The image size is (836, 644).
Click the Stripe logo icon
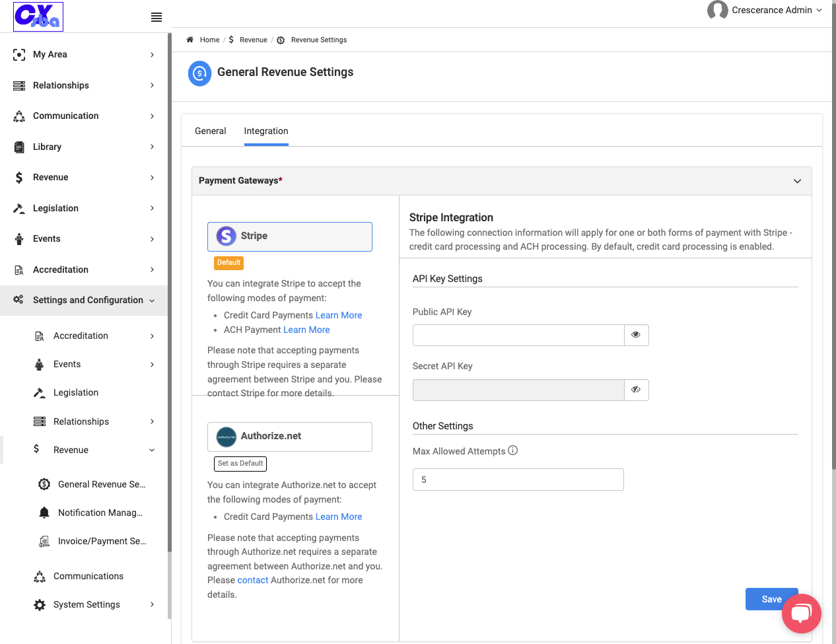[226, 236]
